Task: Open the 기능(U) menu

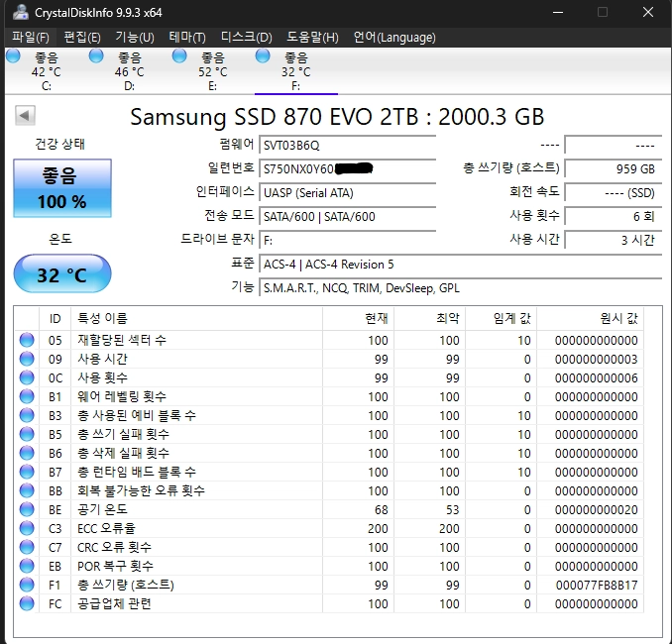Action: 135,38
